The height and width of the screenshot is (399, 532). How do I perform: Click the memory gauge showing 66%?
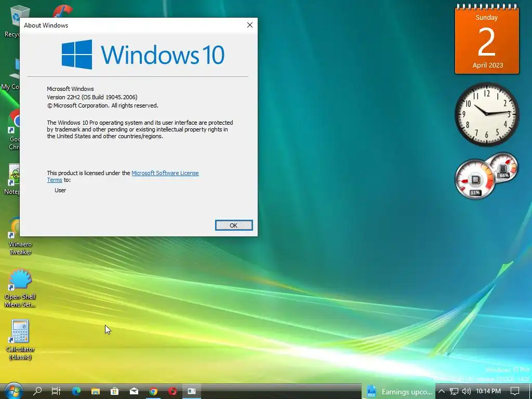tap(503, 168)
